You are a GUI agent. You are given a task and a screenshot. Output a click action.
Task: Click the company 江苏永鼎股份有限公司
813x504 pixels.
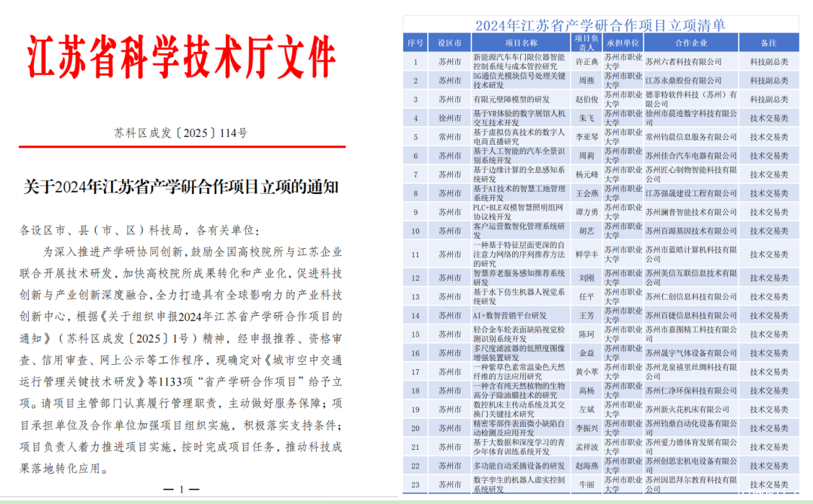683,81
